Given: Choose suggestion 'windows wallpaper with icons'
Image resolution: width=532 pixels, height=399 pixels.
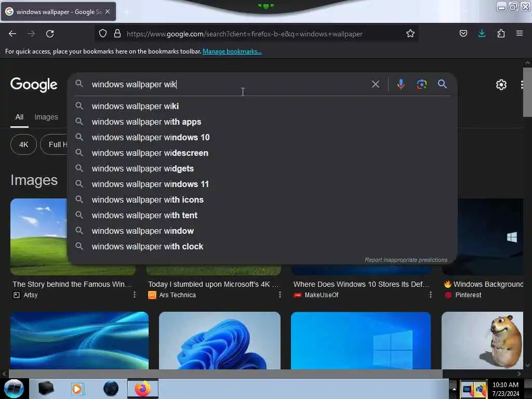Looking at the screenshot, I should [262, 200].
